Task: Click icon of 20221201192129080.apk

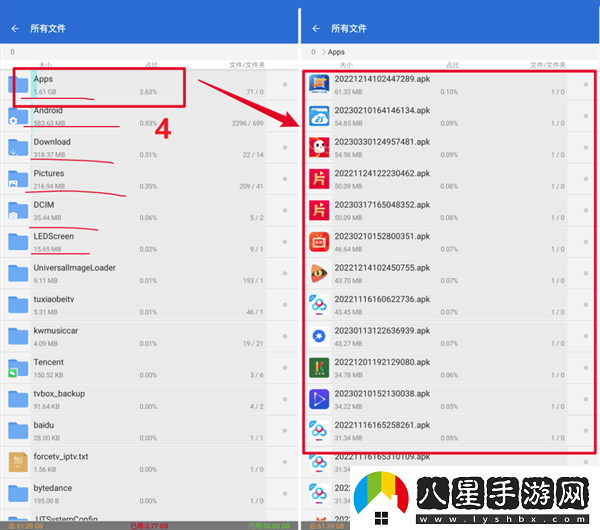Action: pyautogui.click(x=319, y=368)
